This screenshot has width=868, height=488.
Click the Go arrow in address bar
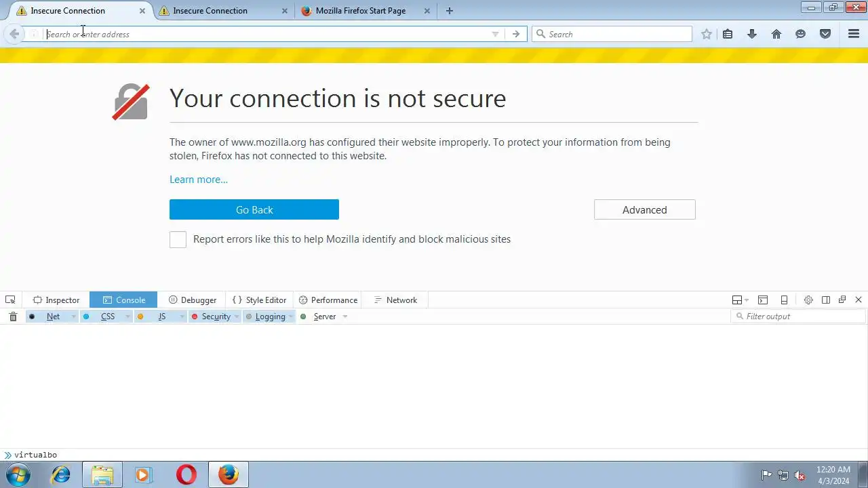click(x=516, y=34)
